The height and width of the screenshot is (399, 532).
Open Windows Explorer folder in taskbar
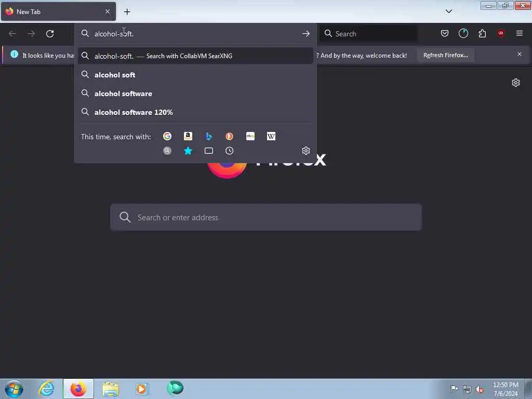(x=111, y=389)
